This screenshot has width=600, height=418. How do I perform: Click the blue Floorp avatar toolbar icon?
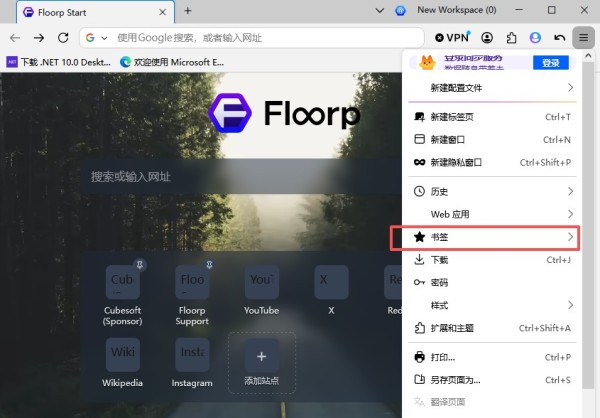[535, 38]
